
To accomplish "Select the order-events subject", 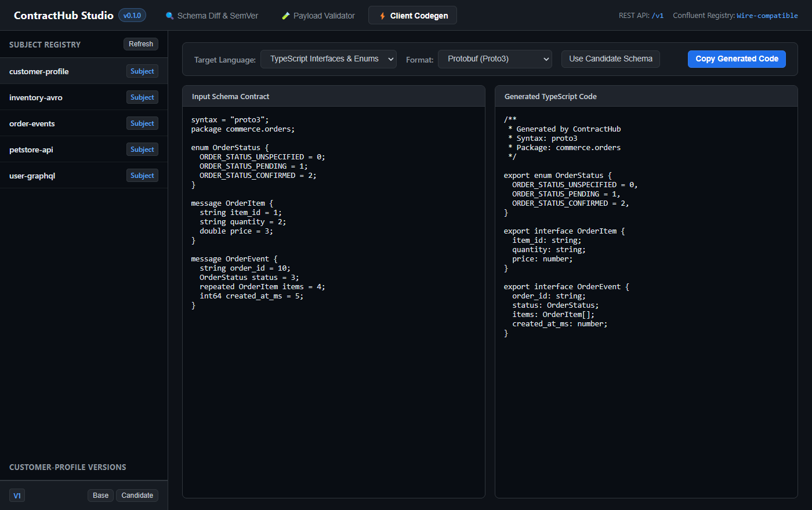I will coord(84,123).
